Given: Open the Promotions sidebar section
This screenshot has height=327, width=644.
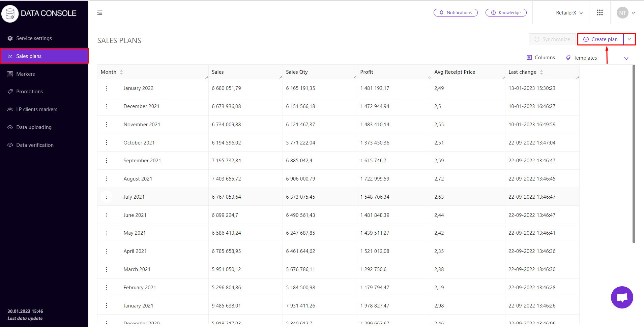Looking at the screenshot, I should point(29,92).
